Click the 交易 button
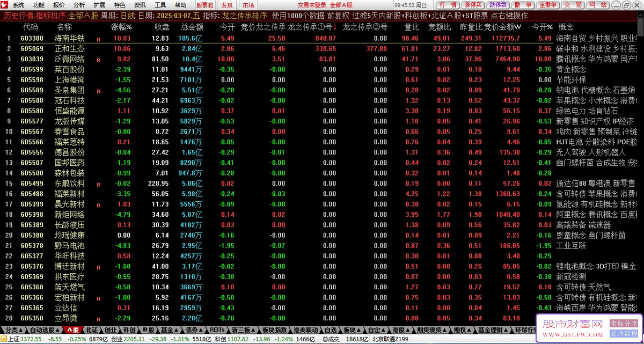This screenshot has width=644, height=344. pos(574,5)
